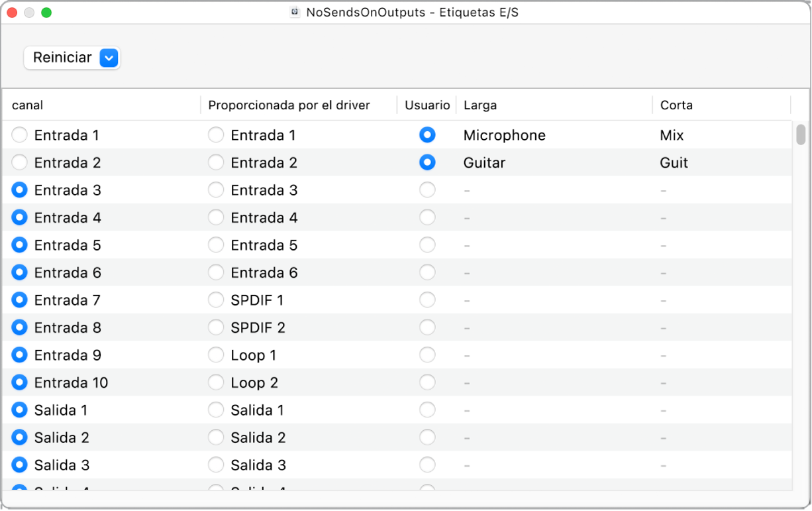This screenshot has width=812, height=511.
Task: Select driver label Loop 2
Action: tap(216, 382)
